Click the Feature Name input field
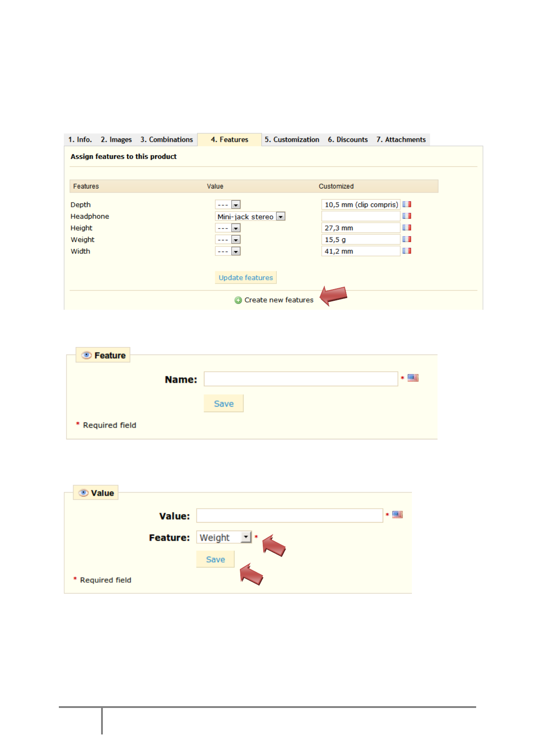Screen dimensions: 535x756 (301, 379)
